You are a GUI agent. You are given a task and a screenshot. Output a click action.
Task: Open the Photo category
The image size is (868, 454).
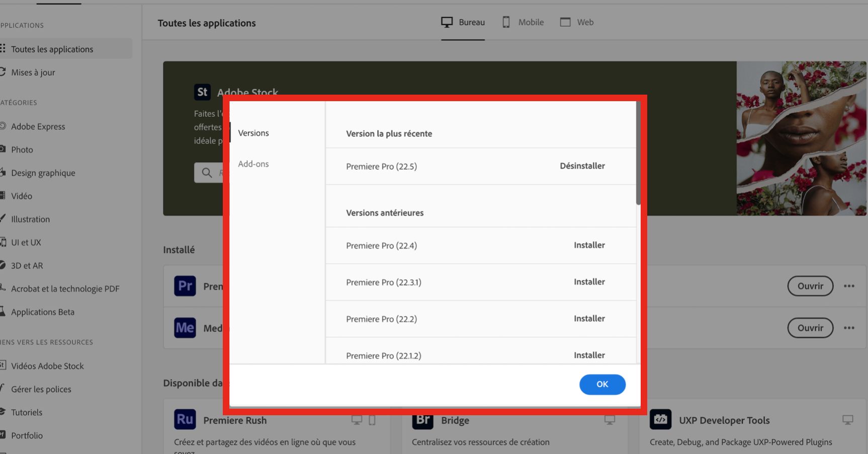click(22, 149)
